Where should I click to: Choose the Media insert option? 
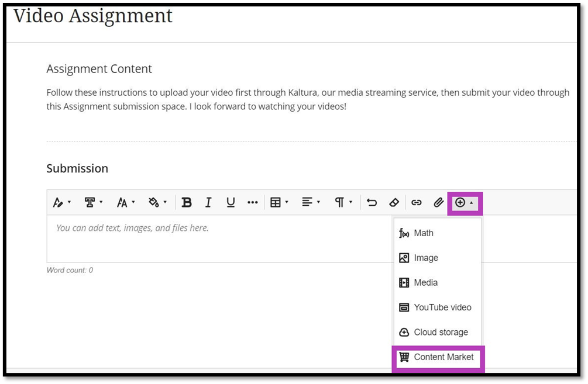[427, 282]
